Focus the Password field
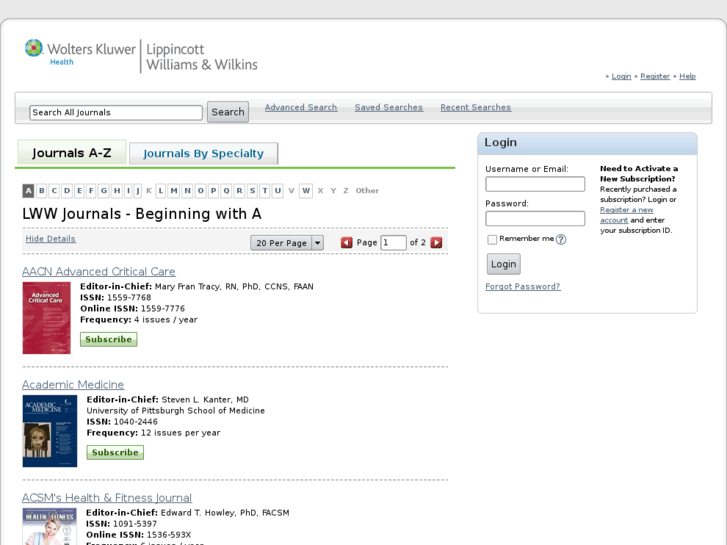Viewport: 727px width, 545px height. click(535, 218)
